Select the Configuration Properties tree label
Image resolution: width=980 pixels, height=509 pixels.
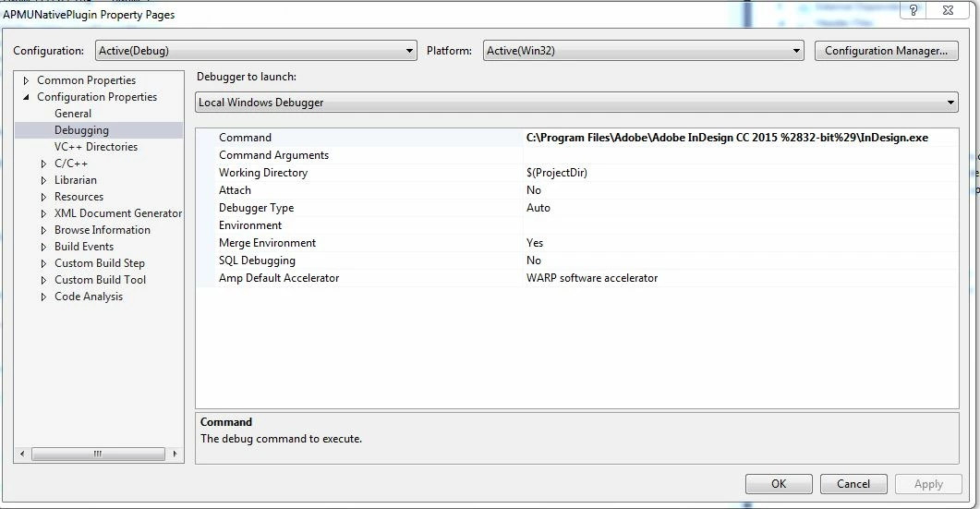pos(97,97)
